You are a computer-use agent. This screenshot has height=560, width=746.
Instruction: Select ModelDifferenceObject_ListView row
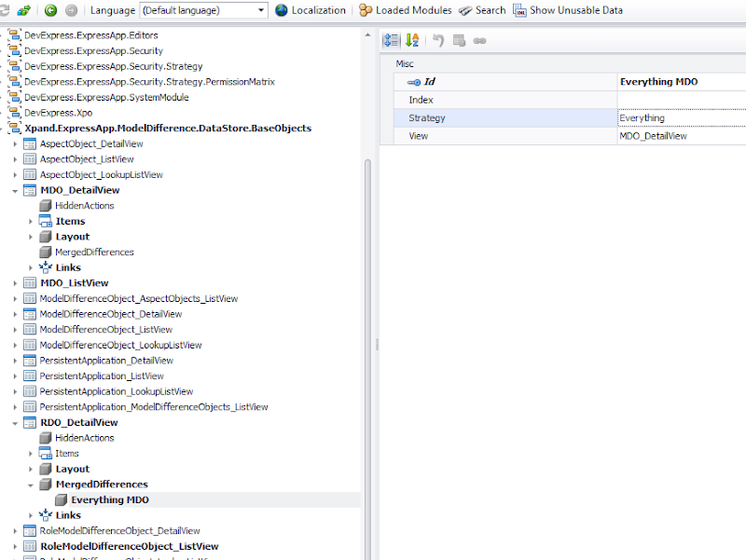[x=105, y=330]
